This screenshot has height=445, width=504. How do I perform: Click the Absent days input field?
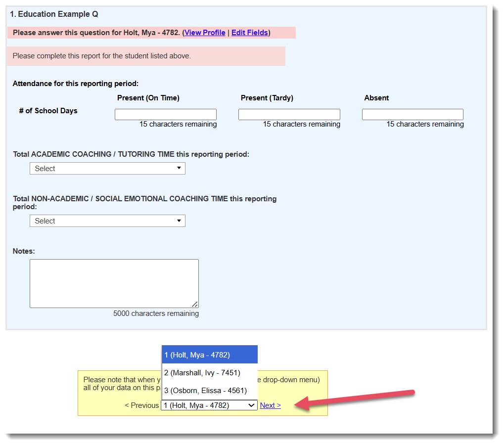click(x=412, y=114)
